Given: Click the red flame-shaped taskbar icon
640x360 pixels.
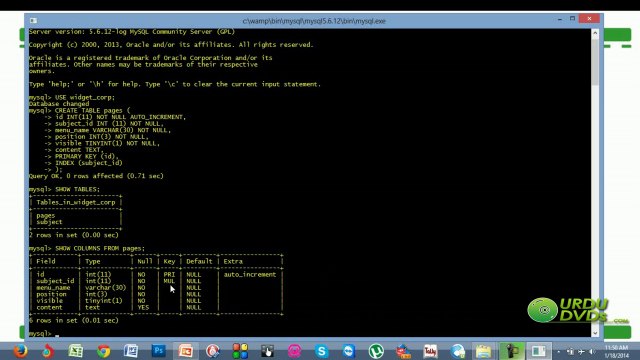Looking at the screenshot, I should coord(48,351).
